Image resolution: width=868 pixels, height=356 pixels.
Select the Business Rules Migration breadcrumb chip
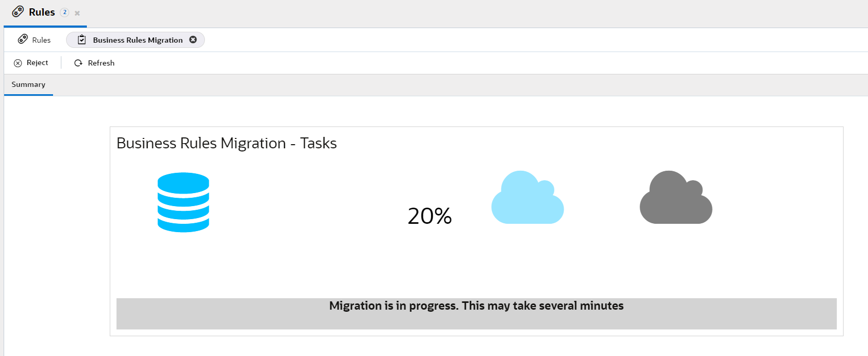click(x=136, y=39)
